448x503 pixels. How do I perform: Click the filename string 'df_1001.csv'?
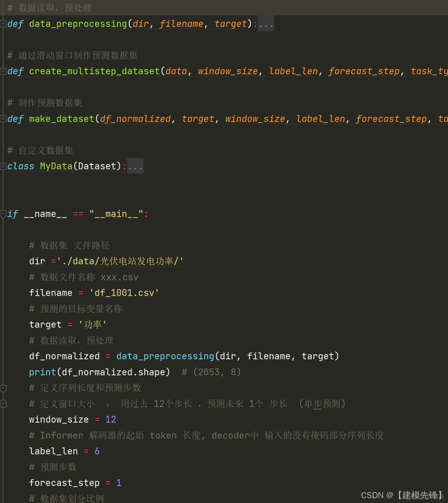[x=124, y=292]
